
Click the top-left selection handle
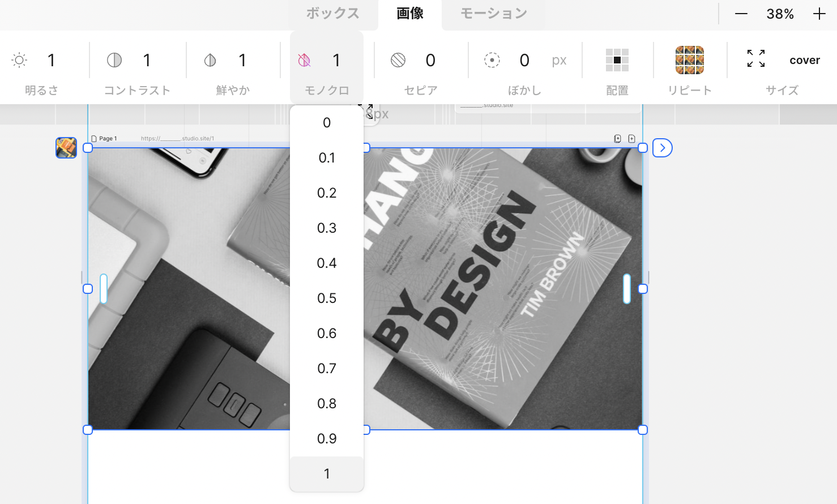tap(88, 148)
